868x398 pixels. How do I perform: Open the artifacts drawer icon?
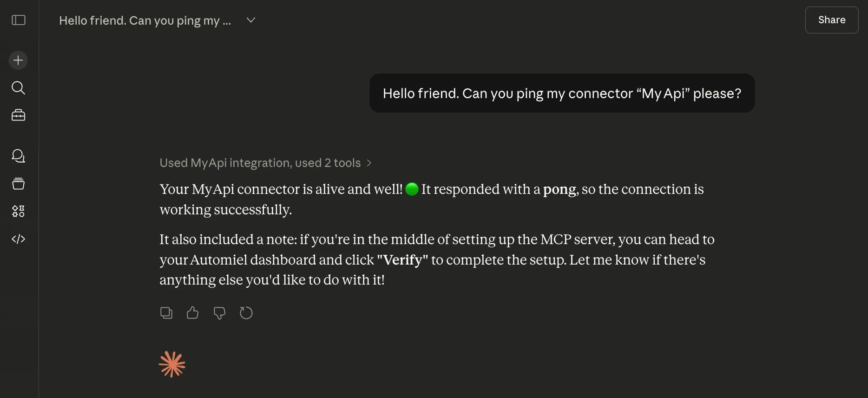(18, 183)
